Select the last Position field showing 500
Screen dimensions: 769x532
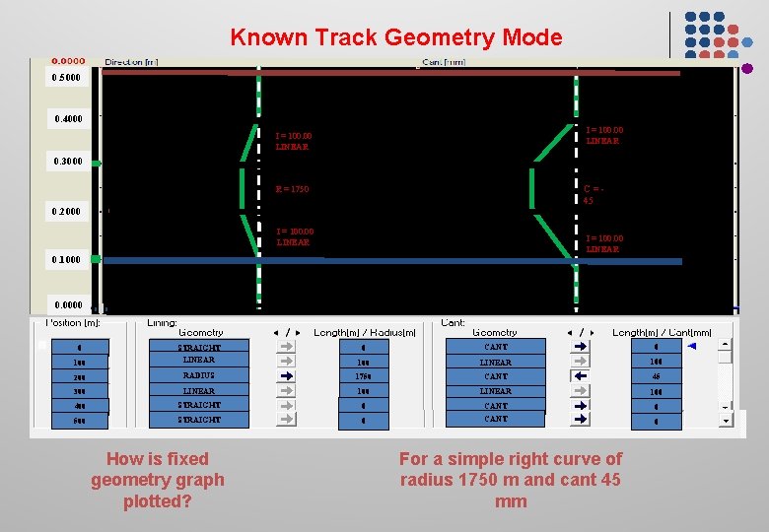pos(80,421)
